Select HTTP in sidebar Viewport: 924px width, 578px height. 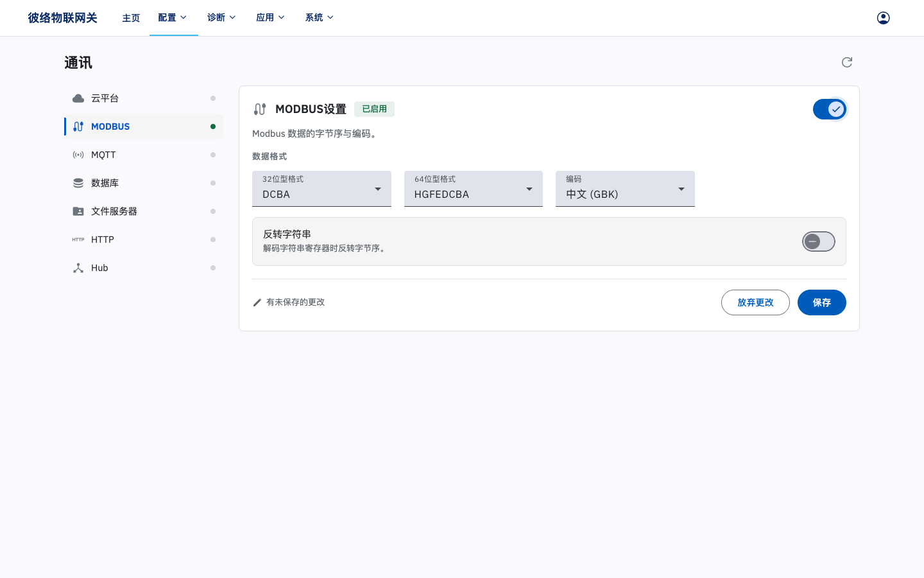pyautogui.click(x=144, y=240)
